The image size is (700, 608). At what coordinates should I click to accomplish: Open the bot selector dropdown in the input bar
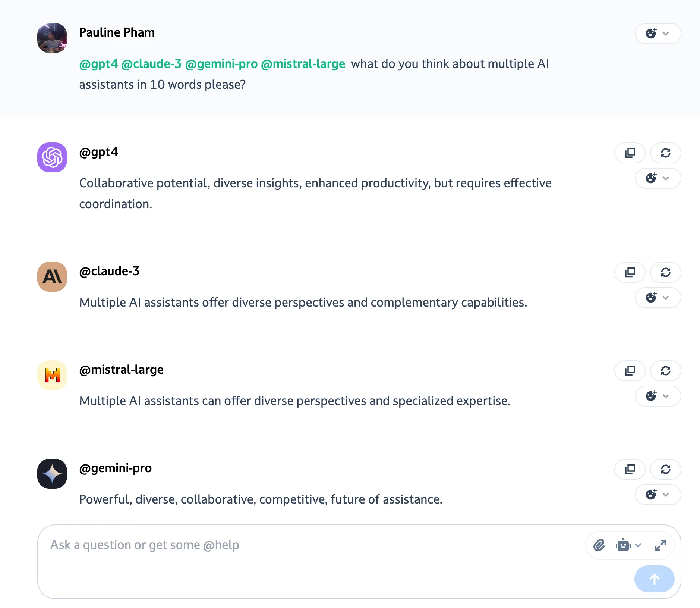coord(638,545)
